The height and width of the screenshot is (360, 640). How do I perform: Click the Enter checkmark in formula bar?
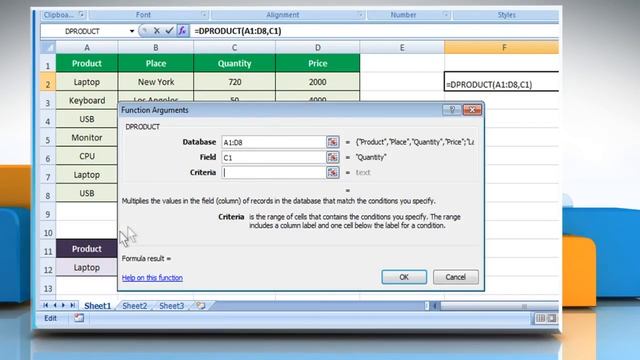click(169, 31)
